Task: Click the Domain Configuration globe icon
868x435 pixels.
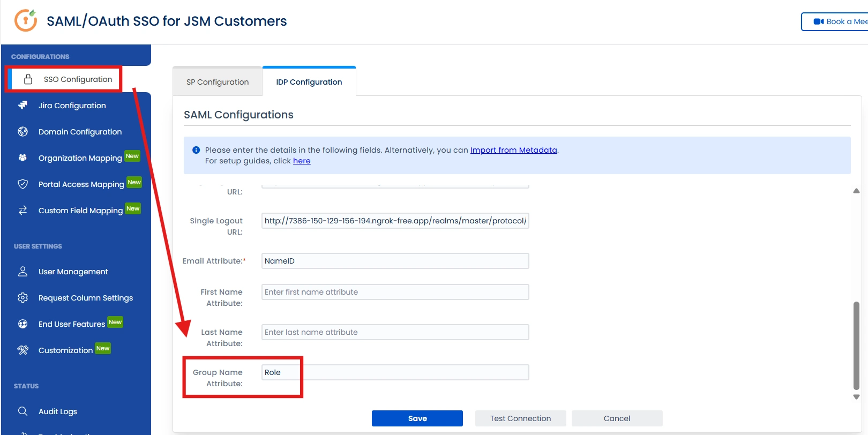Action: click(23, 132)
